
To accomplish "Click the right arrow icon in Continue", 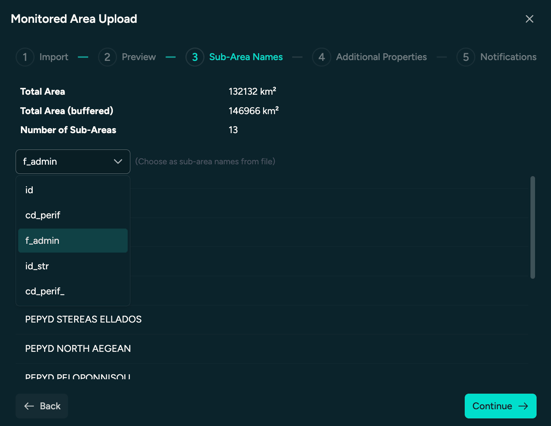I will [523, 406].
